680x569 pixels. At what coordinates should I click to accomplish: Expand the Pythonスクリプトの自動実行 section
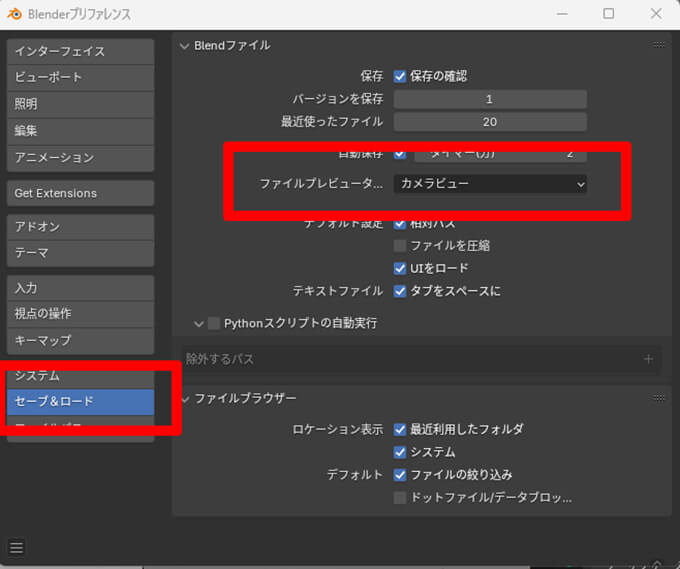coord(199,323)
